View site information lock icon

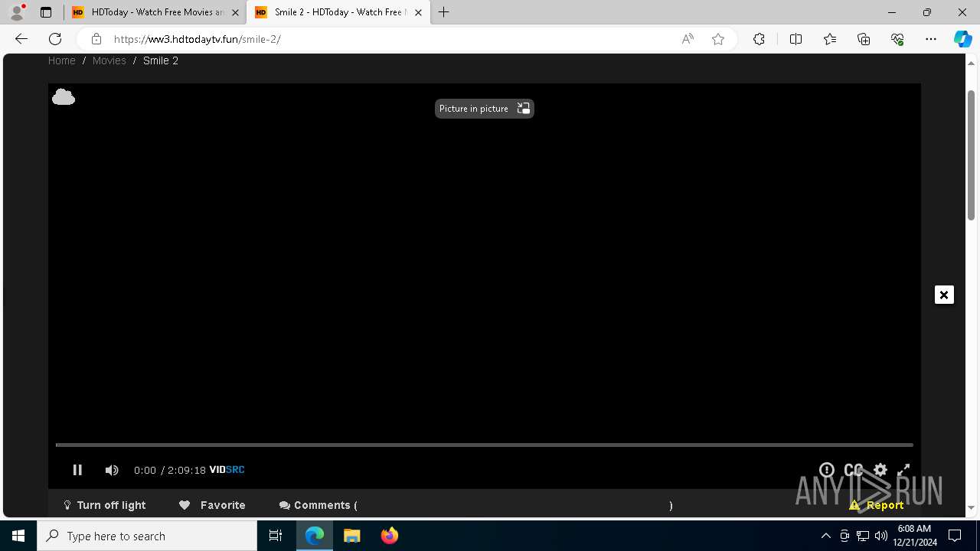[96, 39]
